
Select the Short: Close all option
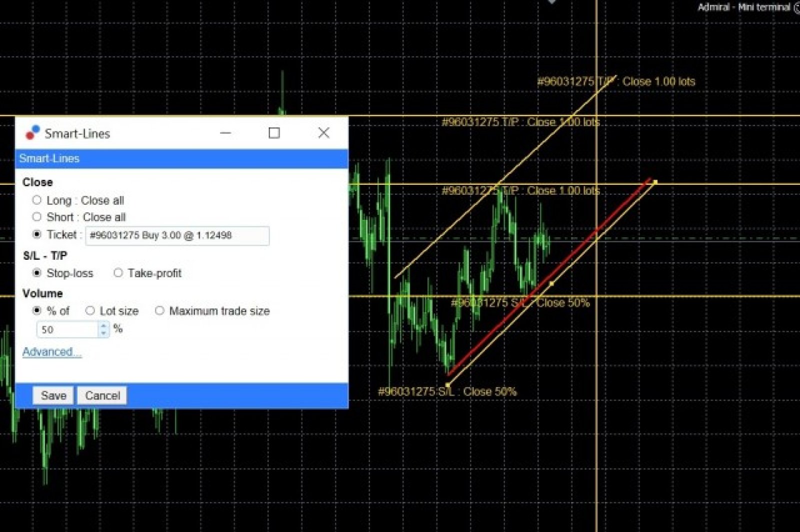pyautogui.click(x=36, y=217)
